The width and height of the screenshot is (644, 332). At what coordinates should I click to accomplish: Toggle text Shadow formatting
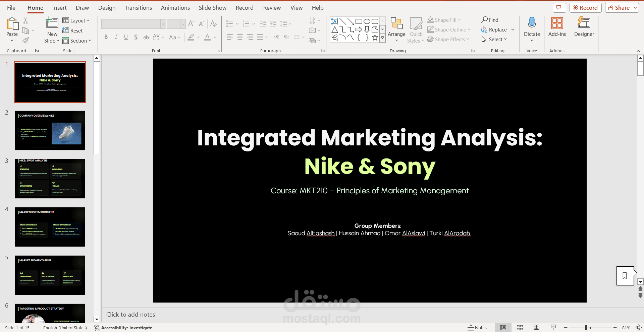click(136, 37)
